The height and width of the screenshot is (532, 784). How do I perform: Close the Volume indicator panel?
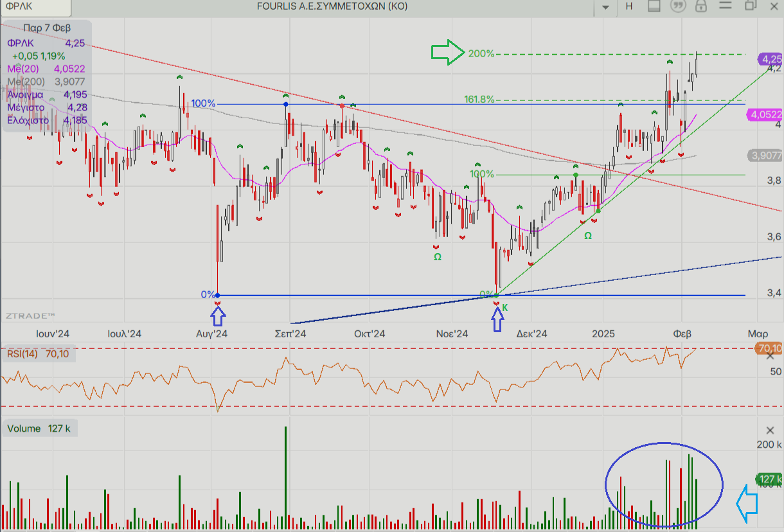771,430
